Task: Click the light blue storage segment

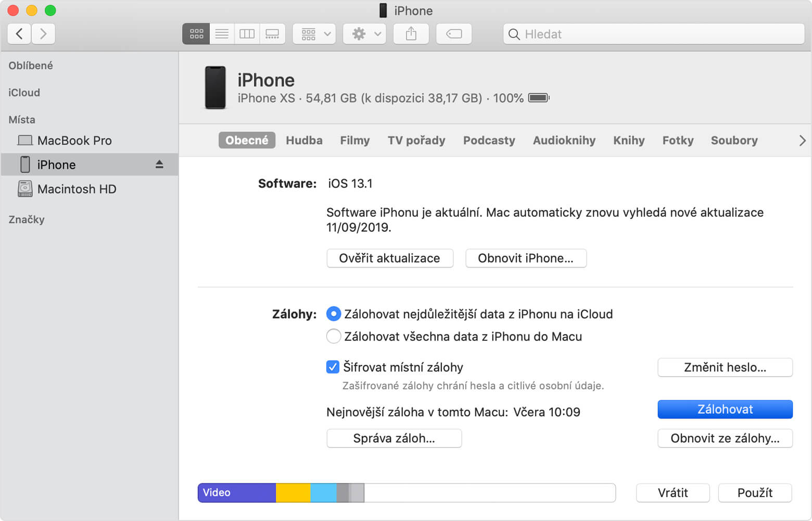Action: pos(323,493)
